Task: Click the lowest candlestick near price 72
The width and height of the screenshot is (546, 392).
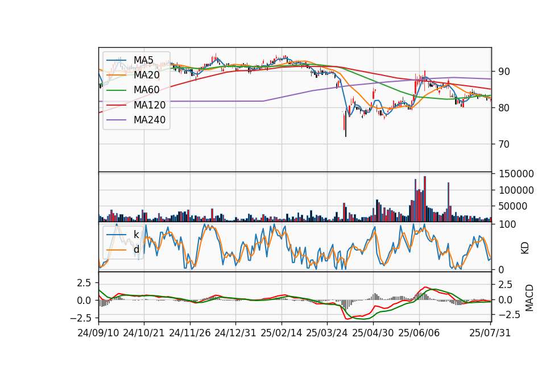Action: (345, 124)
